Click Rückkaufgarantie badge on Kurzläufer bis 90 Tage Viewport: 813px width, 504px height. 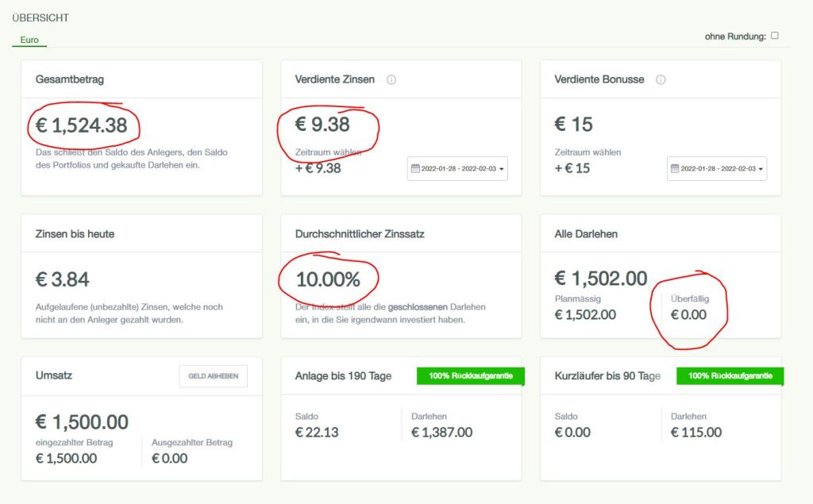point(730,375)
